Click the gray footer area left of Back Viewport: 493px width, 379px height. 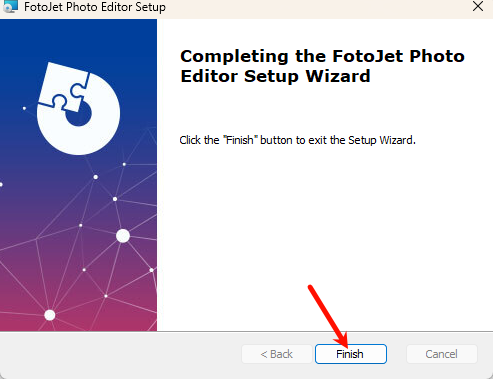tap(120, 354)
